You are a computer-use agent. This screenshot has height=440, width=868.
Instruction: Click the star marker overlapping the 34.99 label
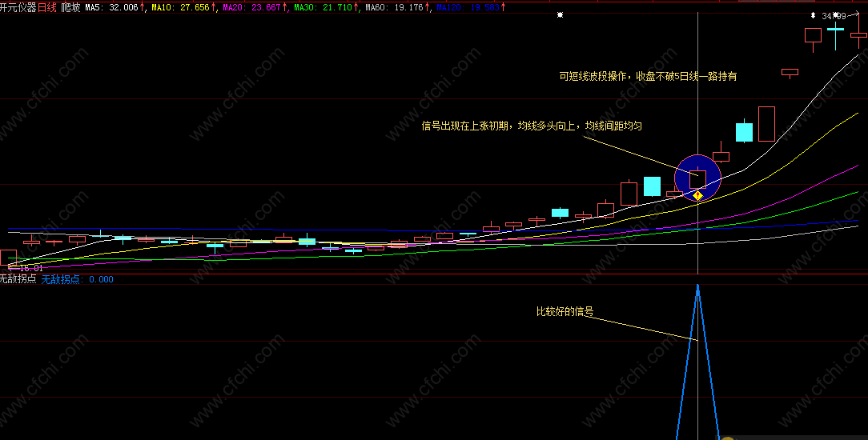pos(836,15)
